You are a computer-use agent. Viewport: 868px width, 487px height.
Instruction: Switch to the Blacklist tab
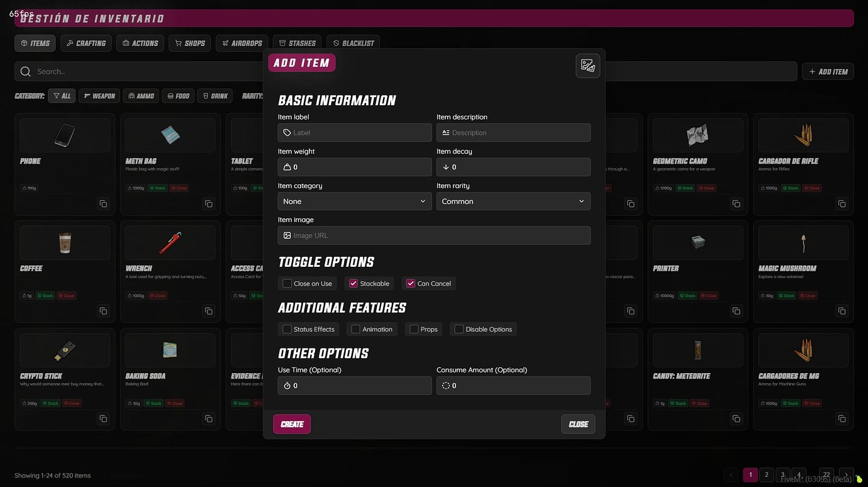click(353, 43)
